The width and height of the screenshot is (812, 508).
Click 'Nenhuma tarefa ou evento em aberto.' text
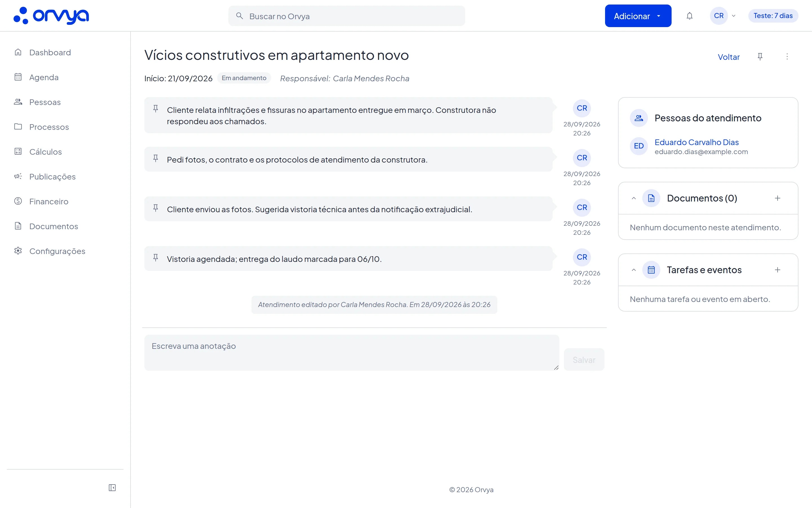(700, 299)
